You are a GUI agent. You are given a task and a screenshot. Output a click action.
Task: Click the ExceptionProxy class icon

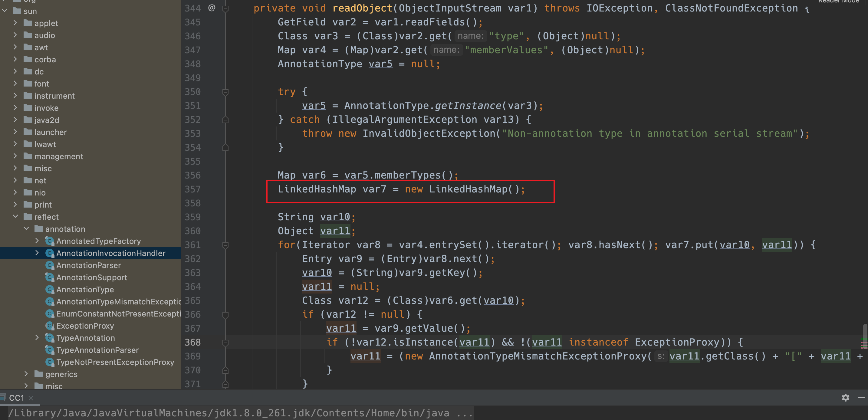pos(50,326)
